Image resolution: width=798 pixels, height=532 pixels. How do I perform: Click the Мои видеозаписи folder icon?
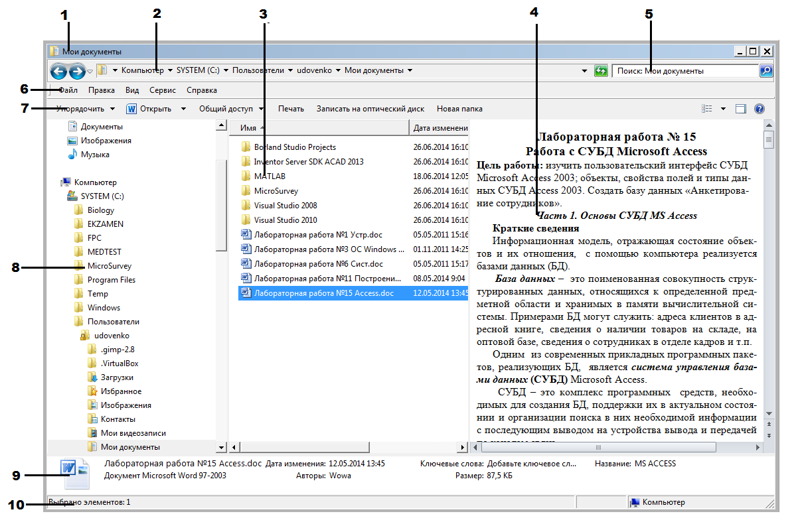(x=93, y=433)
